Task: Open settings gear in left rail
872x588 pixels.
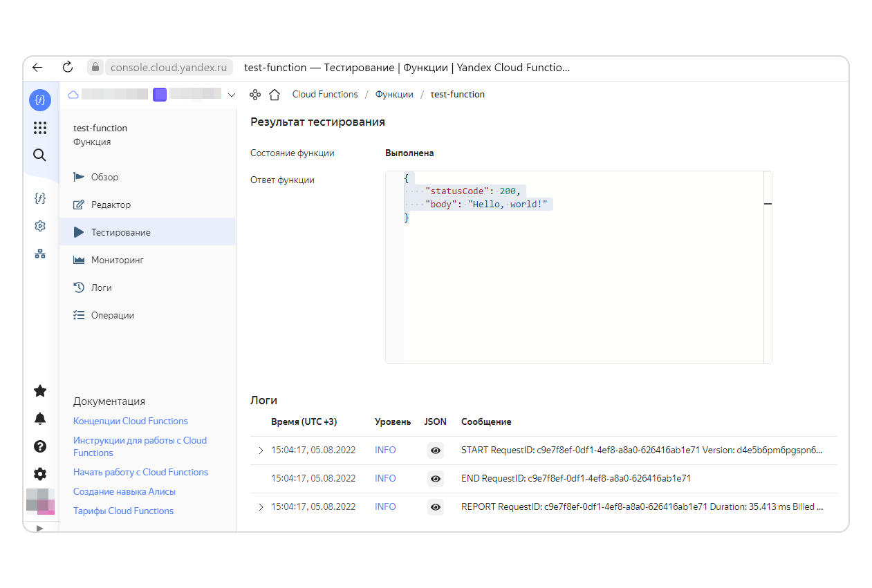Action: point(40,474)
